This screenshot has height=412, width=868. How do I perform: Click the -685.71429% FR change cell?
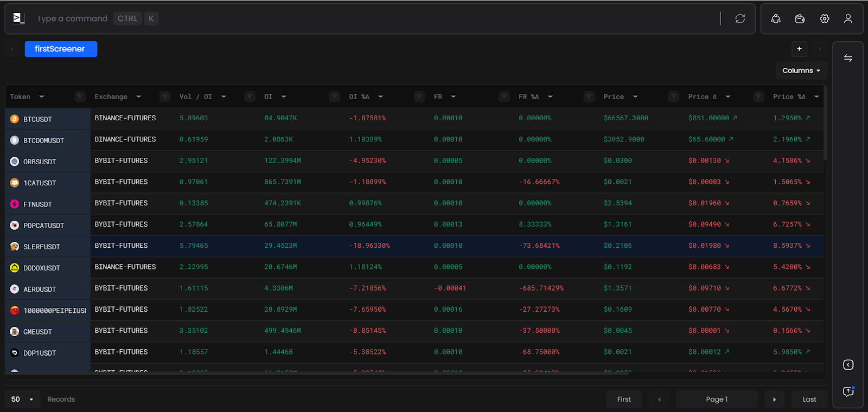pyautogui.click(x=541, y=288)
